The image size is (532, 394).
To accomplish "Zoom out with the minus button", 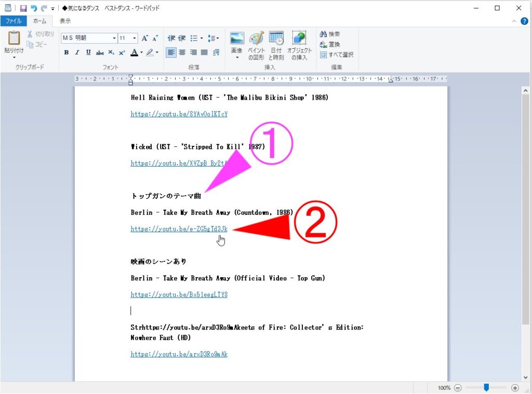I will tap(458, 388).
